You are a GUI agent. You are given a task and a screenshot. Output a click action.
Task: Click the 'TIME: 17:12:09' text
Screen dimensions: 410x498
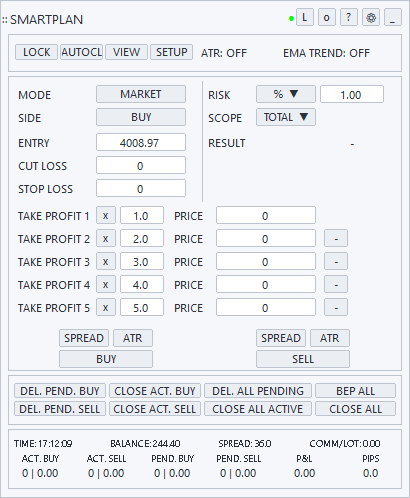[x=43, y=443]
